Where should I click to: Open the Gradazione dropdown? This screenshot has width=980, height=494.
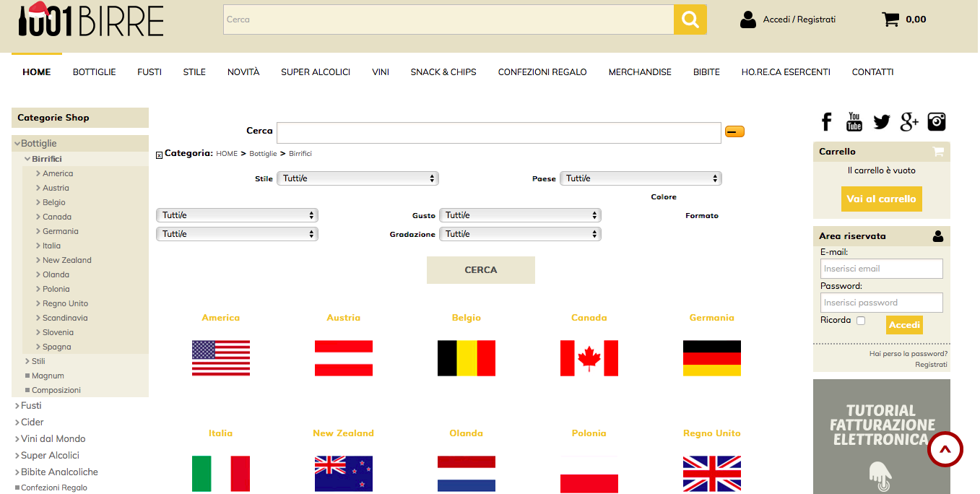point(520,234)
